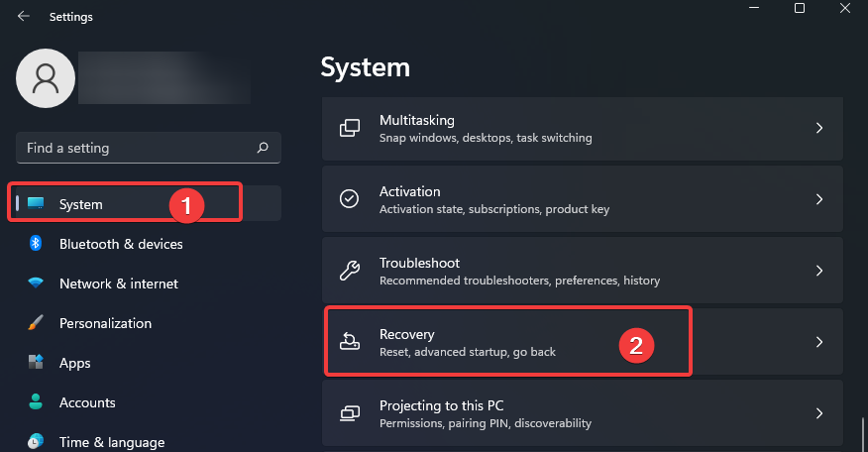Click the search magnifier icon
The height and width of the screenshot is (452, 868).
click(x=263, y=148)
